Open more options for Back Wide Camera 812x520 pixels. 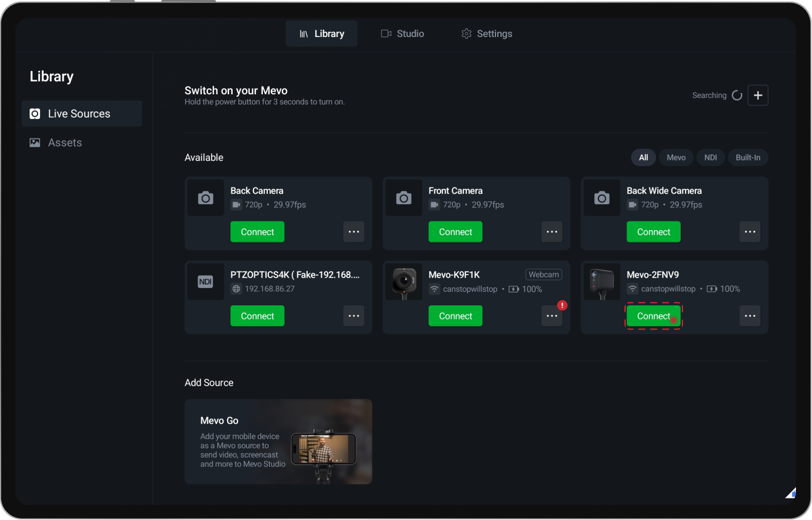[x=750, y=232]
